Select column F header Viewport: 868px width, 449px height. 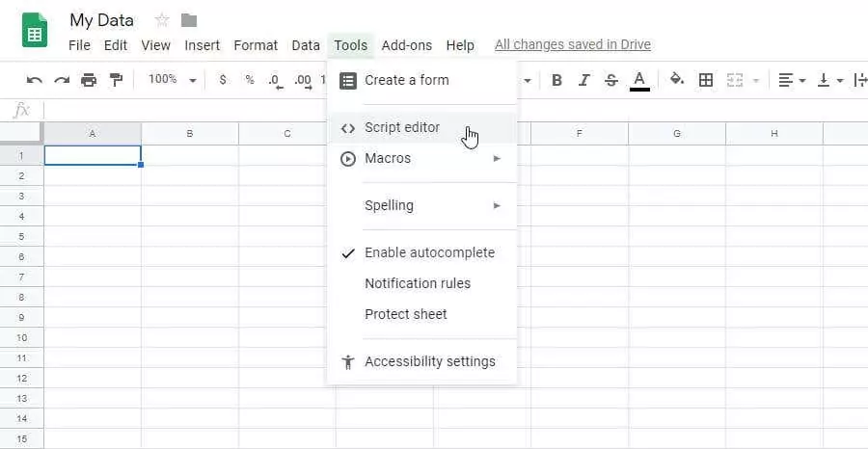579,134
